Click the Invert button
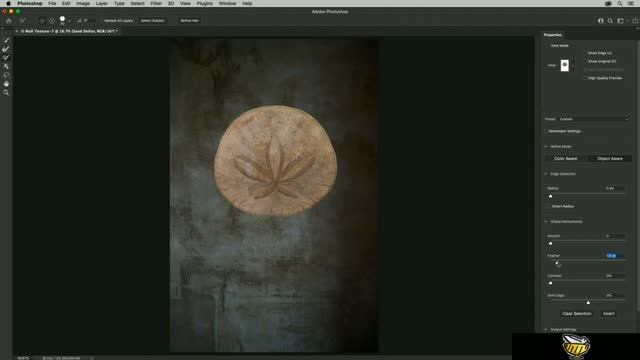This screenshot has width=640, height=360. pos(609,314)
